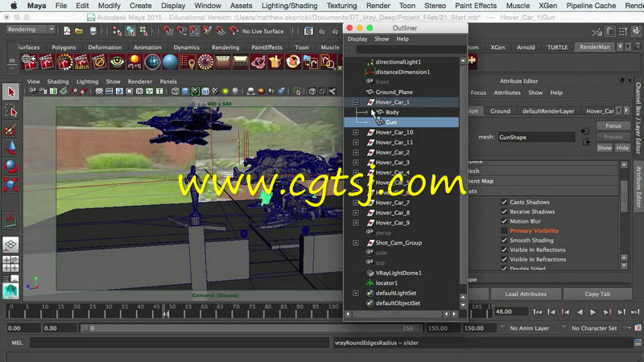This screenshot has height=362, width=644.
Task: Click the Copy Tab button
Action: (597, 294)
